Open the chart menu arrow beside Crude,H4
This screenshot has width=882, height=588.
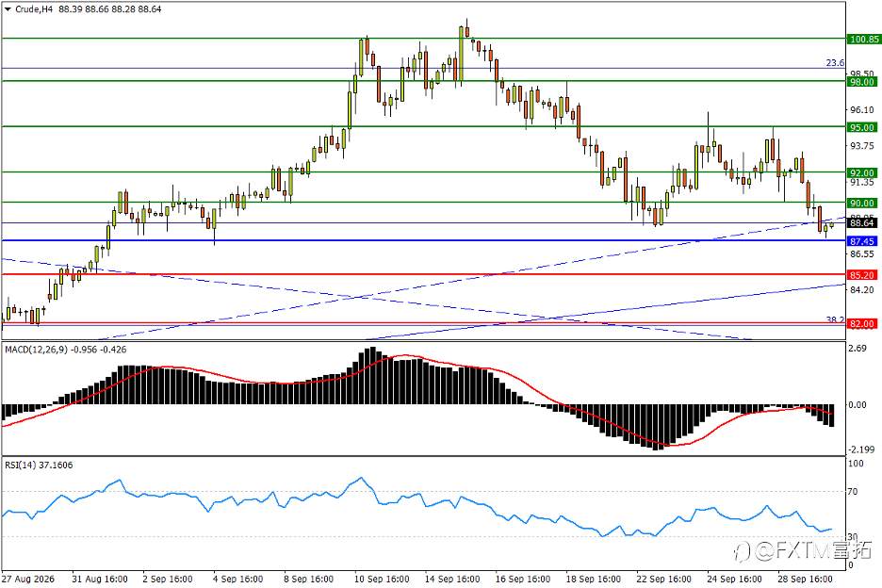coord(8,9)
